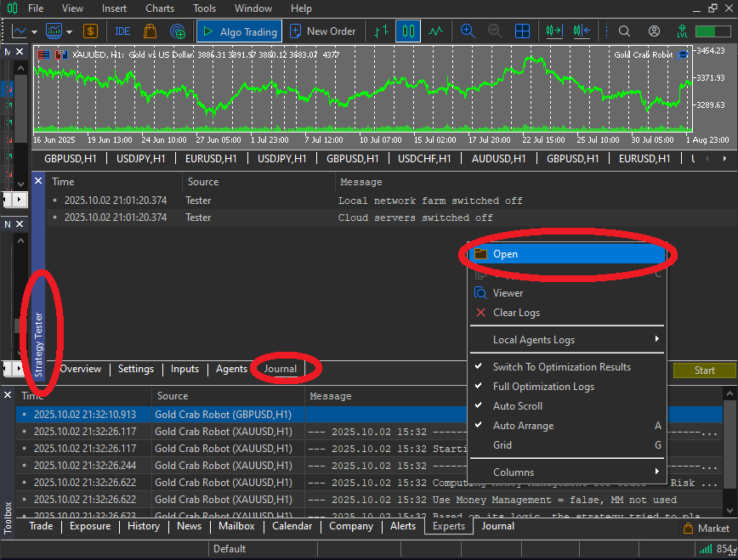Toggle Algo Trading on or off
The width and height of the screenshot is (738, 560).
(x=239, y=31)
